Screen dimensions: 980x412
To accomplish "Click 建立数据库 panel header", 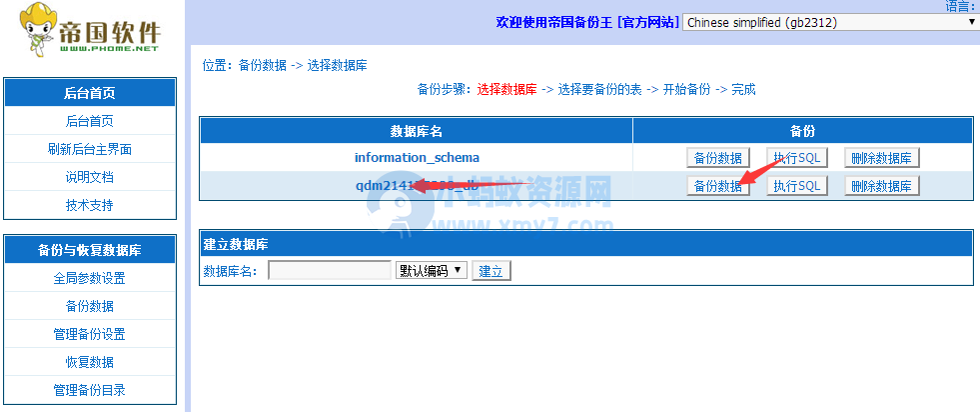I will (585, 244).
